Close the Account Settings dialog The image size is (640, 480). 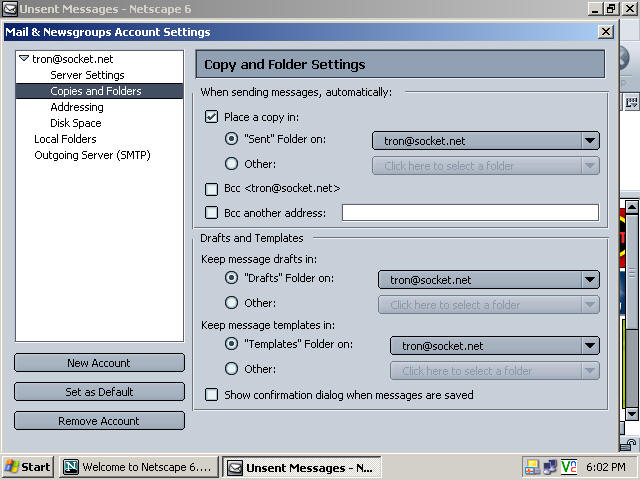[x=606, y=32]
